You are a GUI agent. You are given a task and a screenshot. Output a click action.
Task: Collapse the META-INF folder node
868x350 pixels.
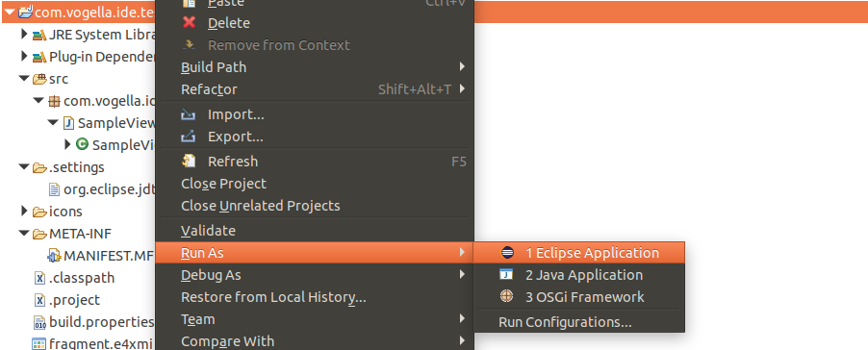(x=24, y=233)
